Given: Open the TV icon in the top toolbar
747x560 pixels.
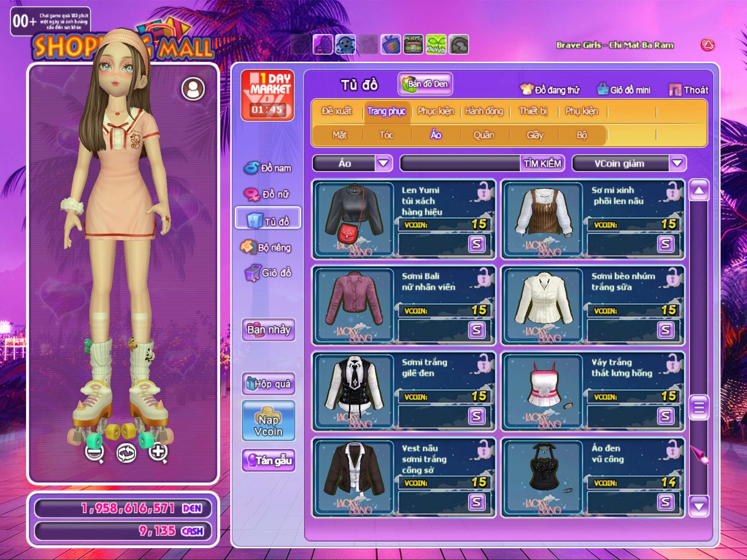Looking at the screenshot, I should tap(390, 44).
